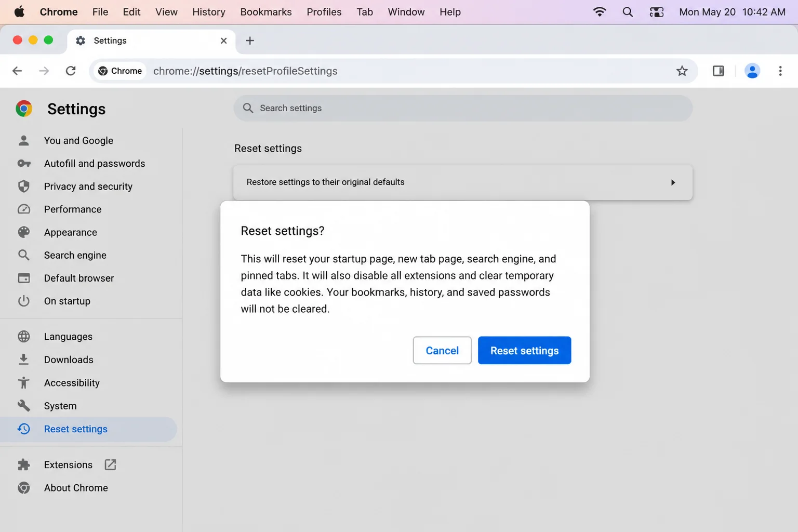Viewport: 798px width, 532px height.
Task: Click the external link icon next to Extensions
Action: [x=110, y=464]
